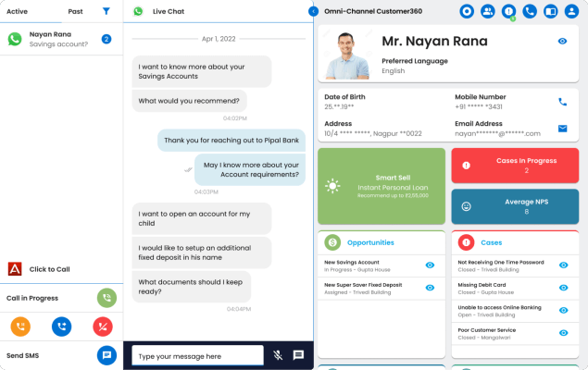This screenshot has height=370, width=588.
Task: End the call with the red button
Action: [103, 327]
